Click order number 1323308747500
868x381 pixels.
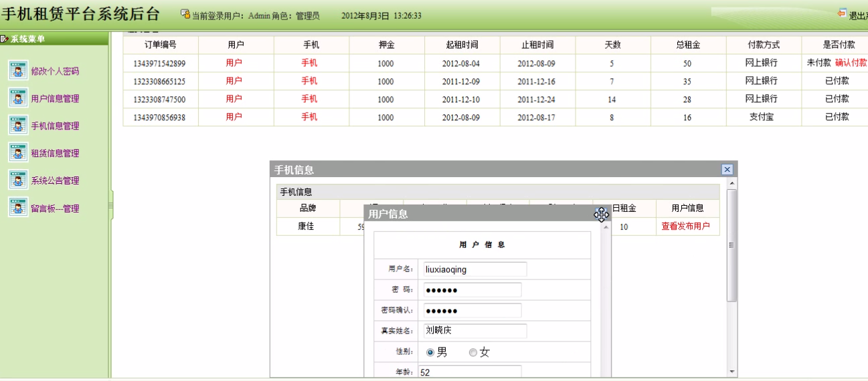[x=159, y=100]
